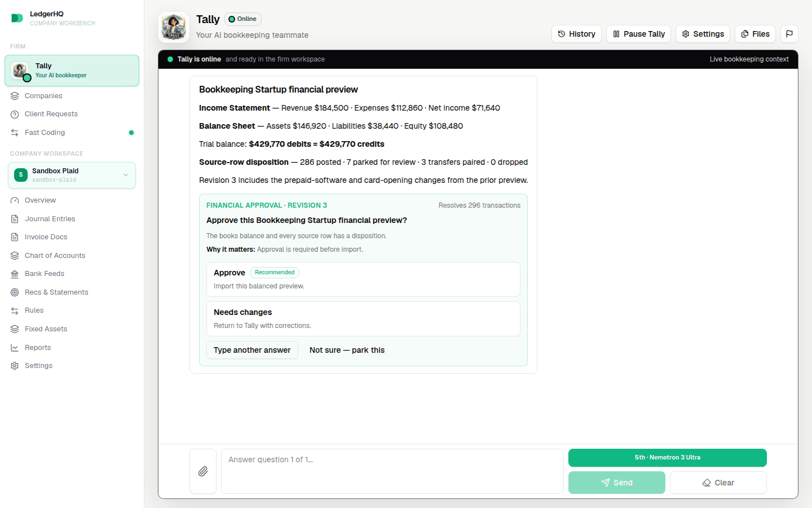
Task: Click the sidebar Settings gear icon
Action: point(15,366)
